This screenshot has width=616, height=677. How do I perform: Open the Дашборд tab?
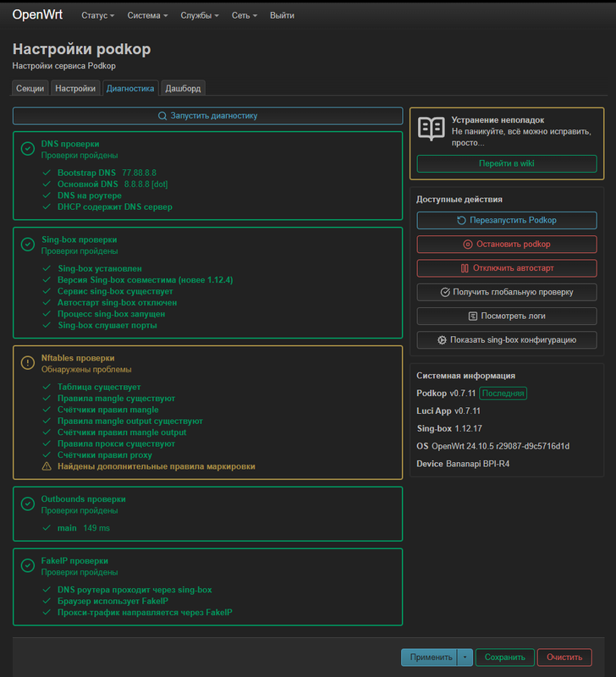(183, 88)
